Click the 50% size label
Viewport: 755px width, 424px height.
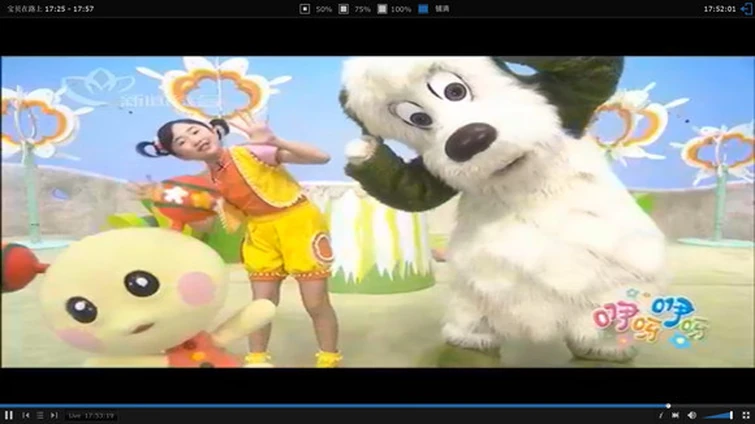[324, 9]
